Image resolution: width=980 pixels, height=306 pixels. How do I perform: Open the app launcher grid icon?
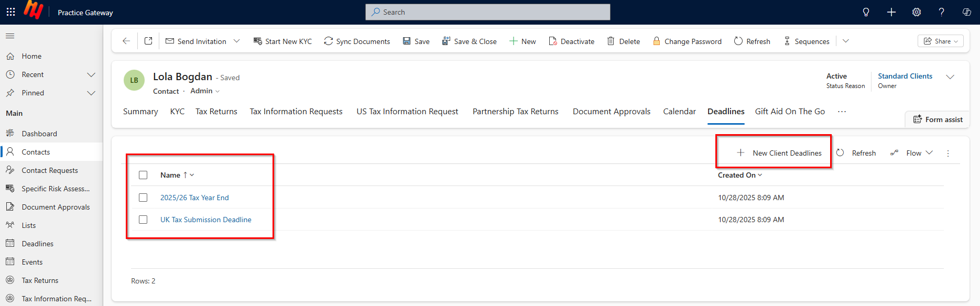[10, 12]
